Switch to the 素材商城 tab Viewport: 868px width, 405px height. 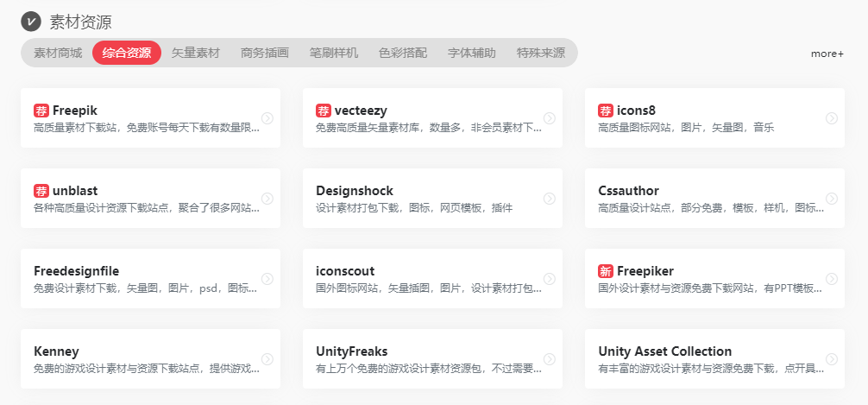[58, 54]
